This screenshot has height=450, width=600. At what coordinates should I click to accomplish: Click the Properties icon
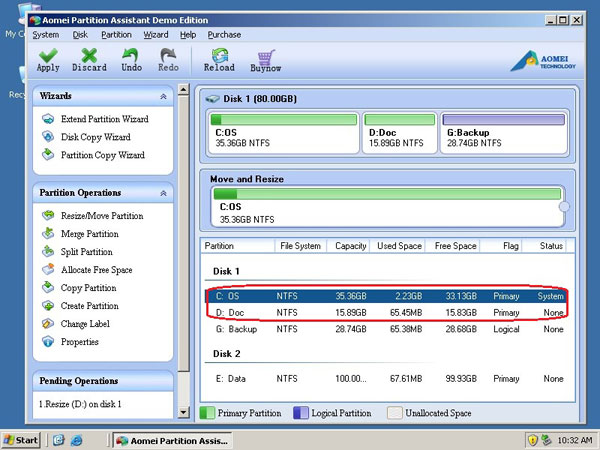pos(48,341)
